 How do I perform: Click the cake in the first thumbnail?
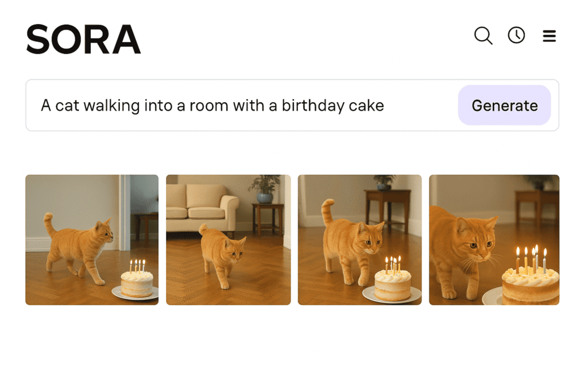137,284
